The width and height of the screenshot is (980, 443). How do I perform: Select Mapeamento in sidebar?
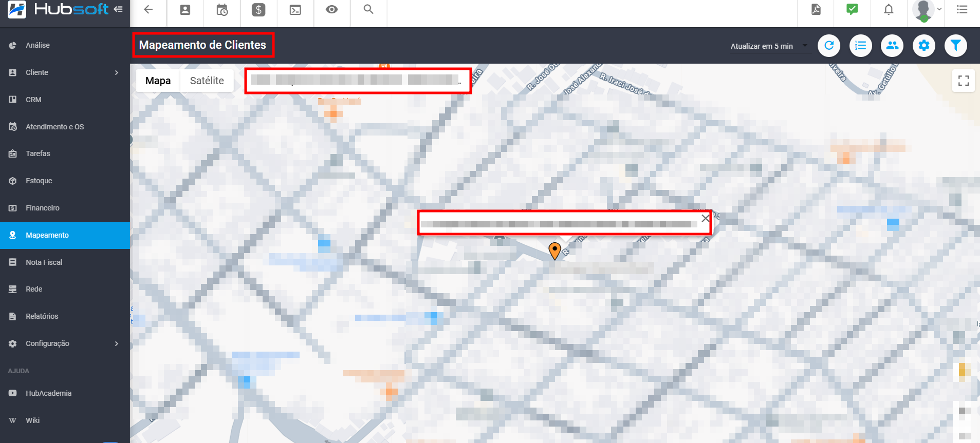point(65,235)
